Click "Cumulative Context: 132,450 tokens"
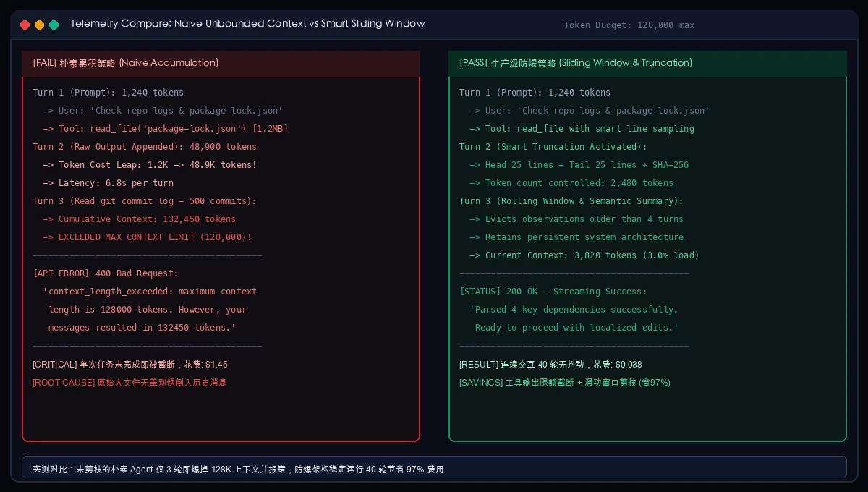Image resolution: width=868 pixels, height=492 pixels. click(x=140, y=219)
